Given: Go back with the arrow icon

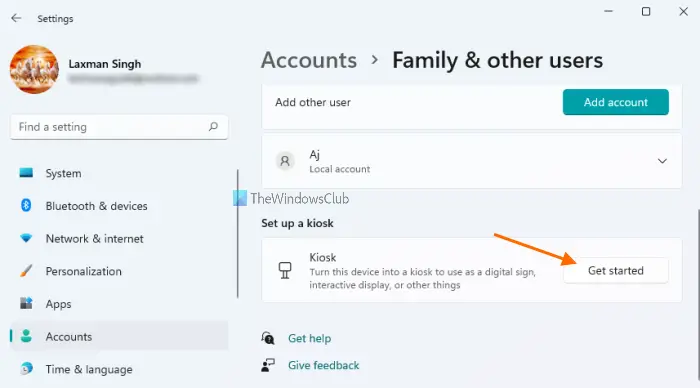Looking at the screenshot, I should [x=16, y=18].
